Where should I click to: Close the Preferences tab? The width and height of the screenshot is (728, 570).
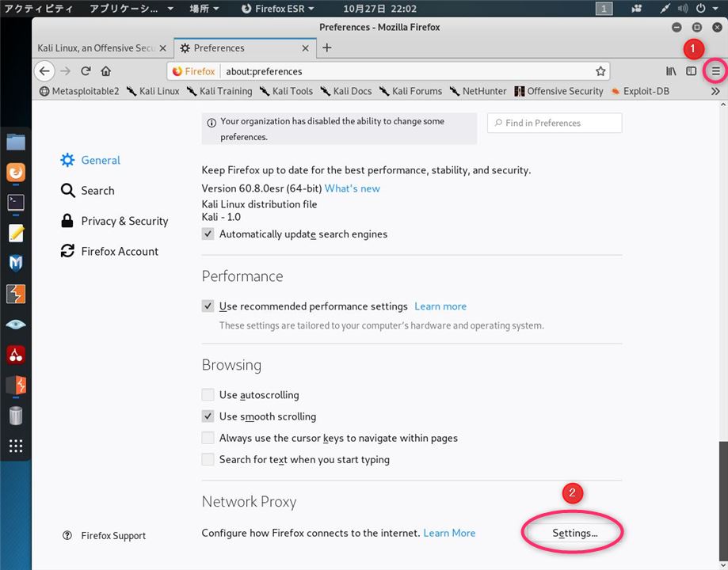(x=306, y=47)
